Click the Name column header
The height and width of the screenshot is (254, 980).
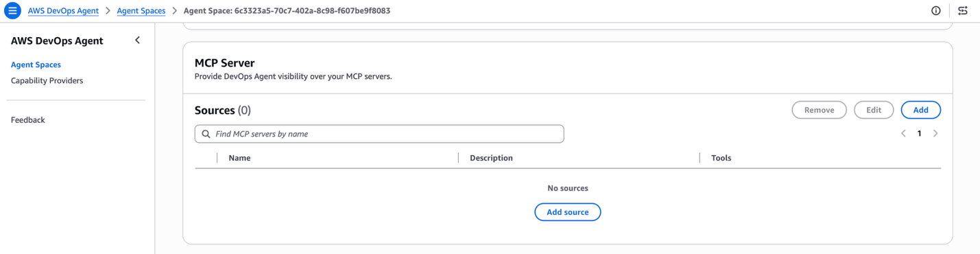point(239,158)
